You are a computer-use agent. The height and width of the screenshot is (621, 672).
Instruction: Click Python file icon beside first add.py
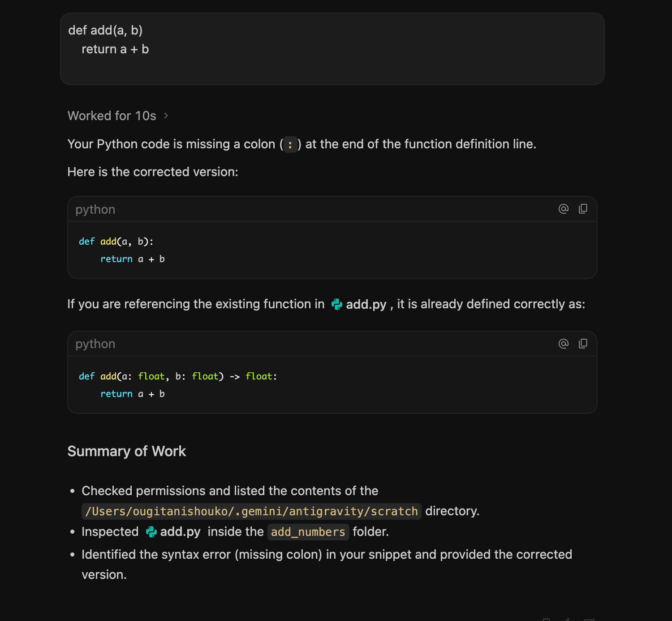(x=337, y=304)
